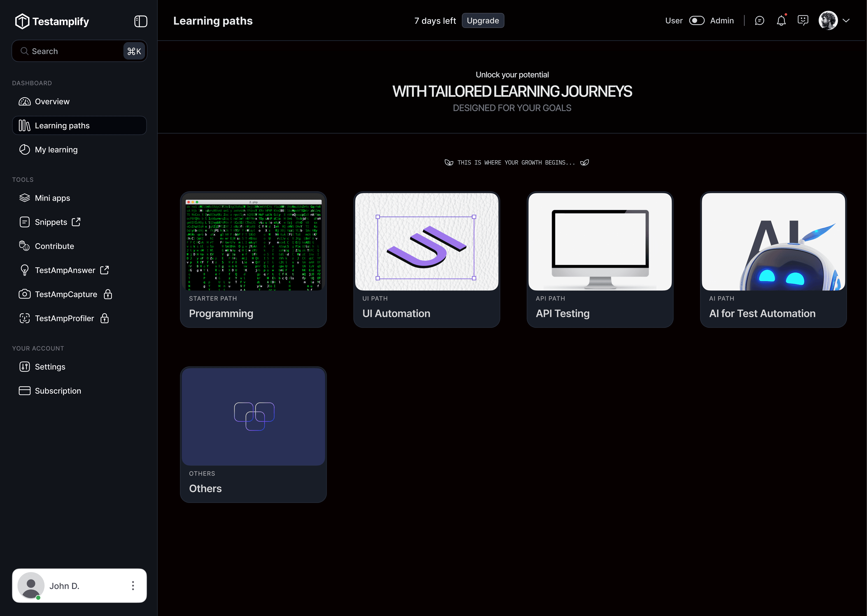
Task: Open the Subscription page link
Action: coord(58,391)
